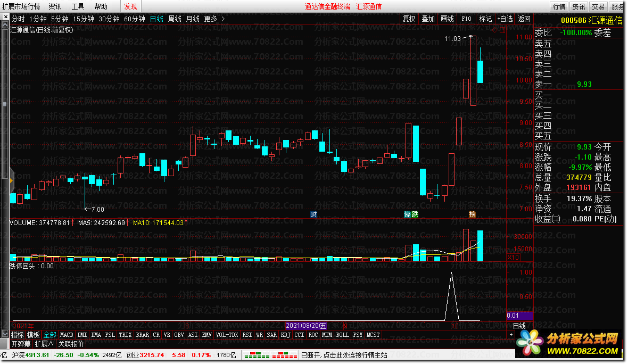This screenshot has width=628, height=364.
Task: Open the 资讯 menu in menu bar
Action: pyautogui.click(x=55, y=6)
